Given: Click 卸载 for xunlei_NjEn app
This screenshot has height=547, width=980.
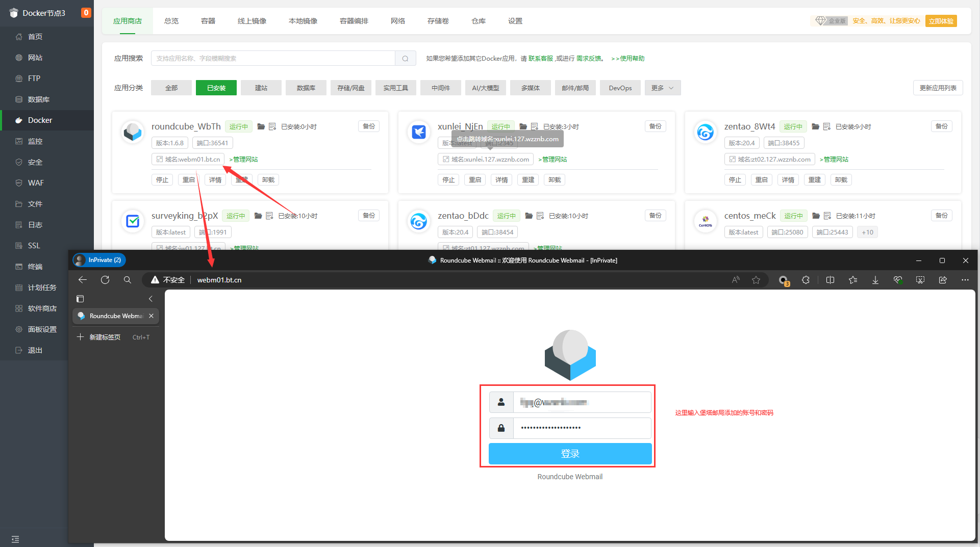Looking at the screenshot, I should click(x=555, y=180).
